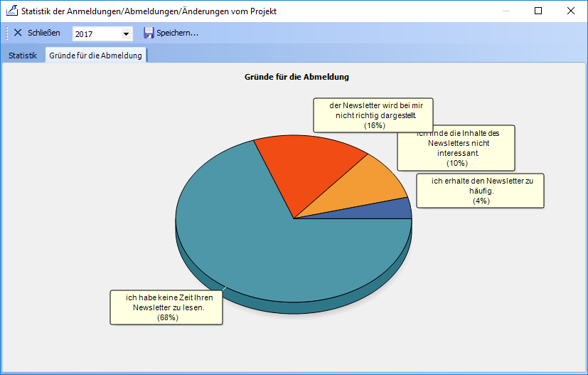The image size is (588, 375).
Task: Click the Schließen button label
Action: tap(44, 33)
